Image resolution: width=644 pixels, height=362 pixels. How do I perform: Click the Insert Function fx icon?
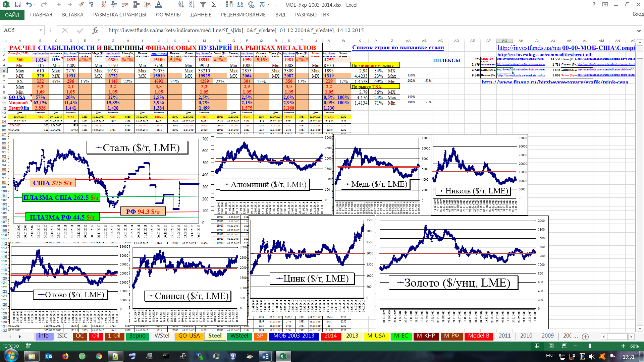point(95,31)
